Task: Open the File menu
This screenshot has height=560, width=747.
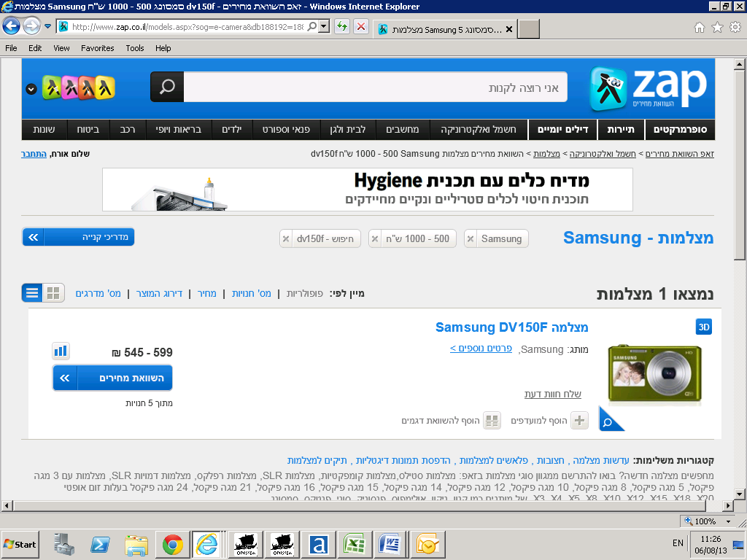Action: tap(11, 48)
